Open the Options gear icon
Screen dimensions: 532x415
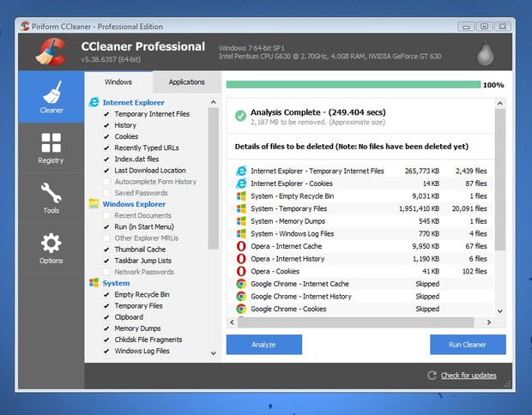click(51, 243)
